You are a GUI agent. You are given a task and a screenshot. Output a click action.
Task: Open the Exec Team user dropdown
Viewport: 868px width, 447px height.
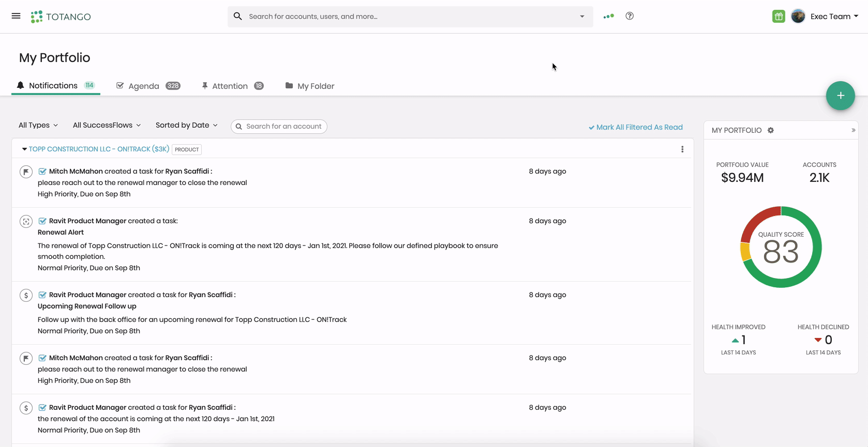coord(834,17)
